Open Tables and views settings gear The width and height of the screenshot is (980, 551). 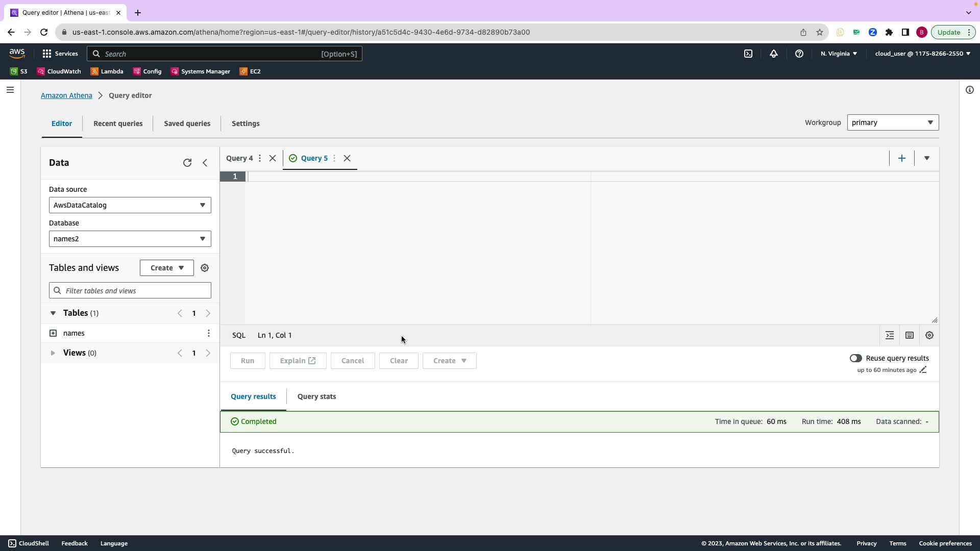[205, 268]
